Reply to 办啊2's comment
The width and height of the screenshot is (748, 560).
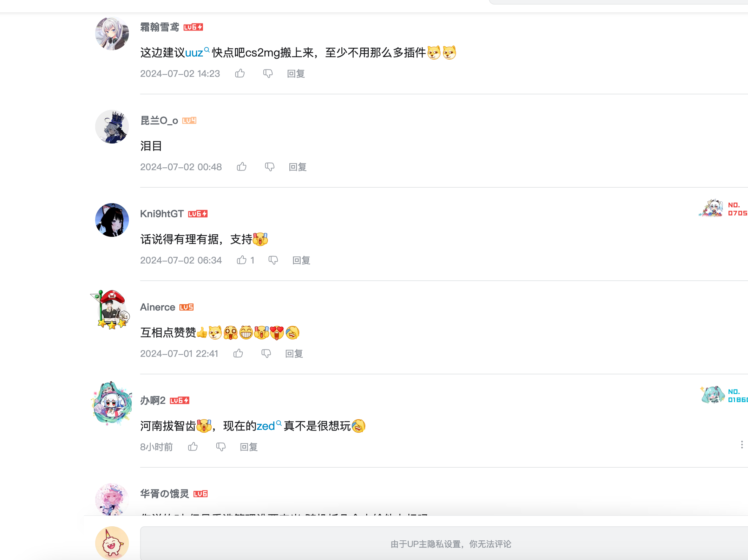(x=249, y=447)
